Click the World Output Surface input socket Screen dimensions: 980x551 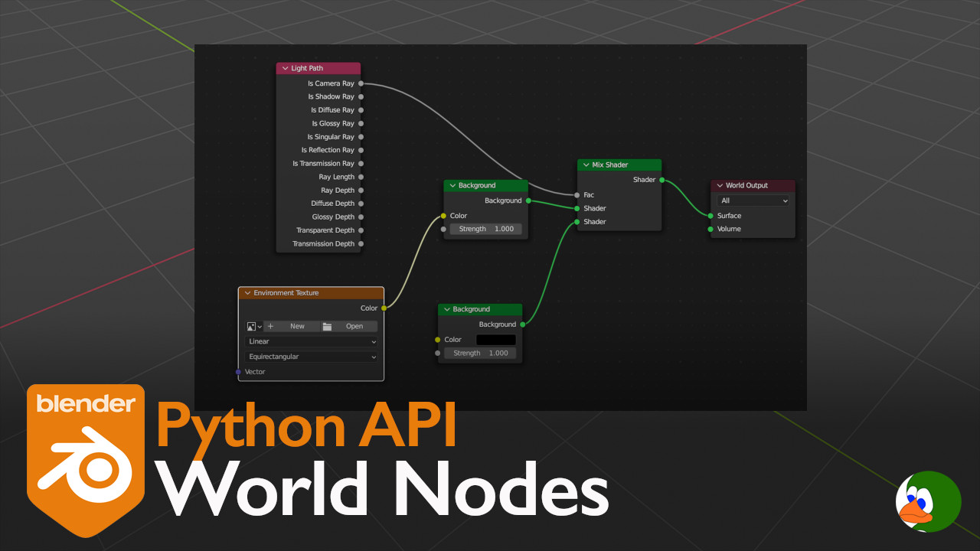(x=710, y=216)
